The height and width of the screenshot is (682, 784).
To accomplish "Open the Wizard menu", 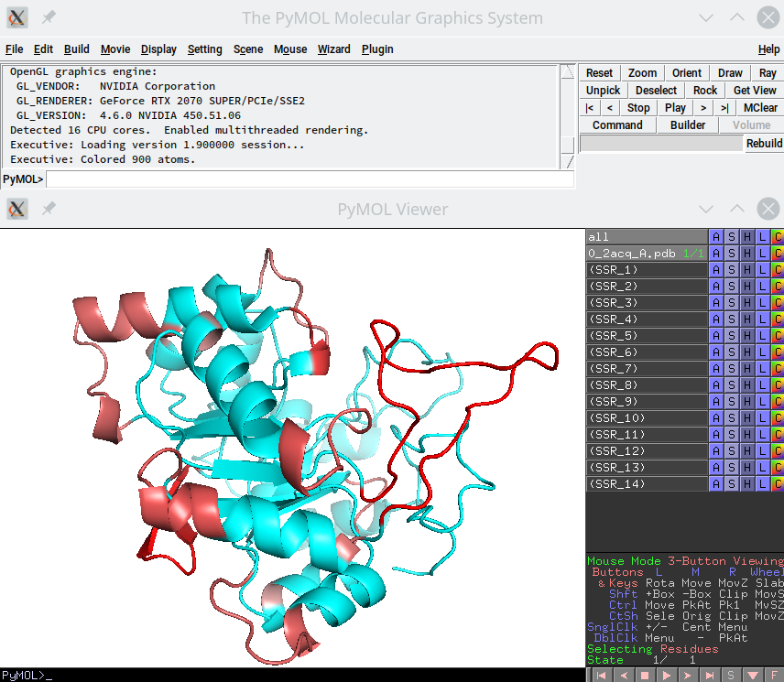I will click(333, 49).
